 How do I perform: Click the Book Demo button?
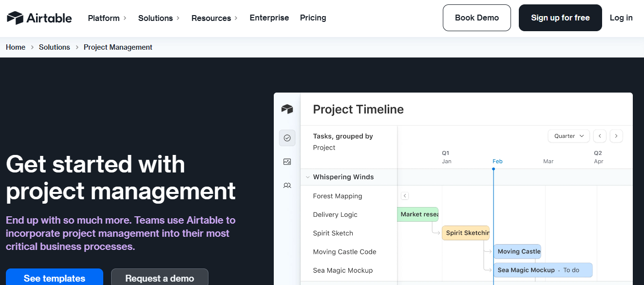(x=477, y=18)
